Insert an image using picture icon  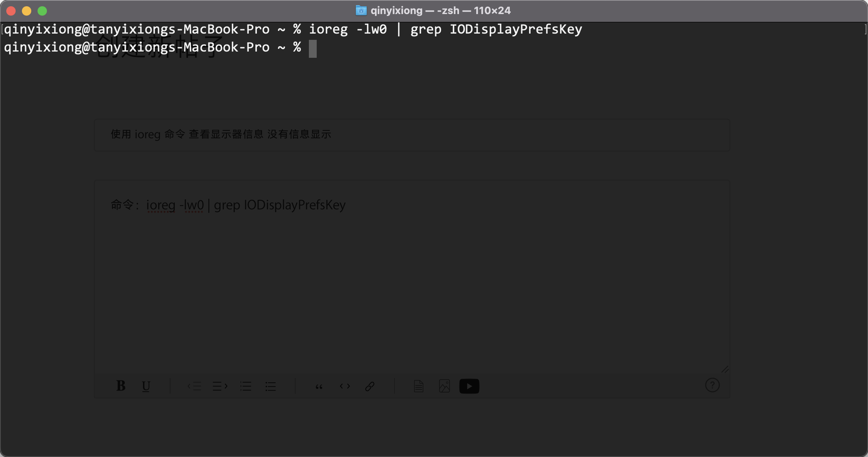[x=444, y=386]
